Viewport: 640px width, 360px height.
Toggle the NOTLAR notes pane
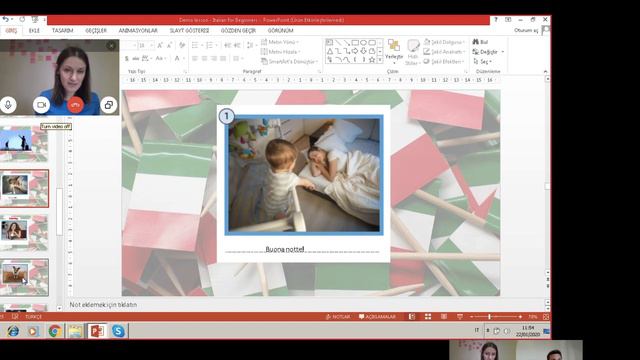(x=338, y=317)
